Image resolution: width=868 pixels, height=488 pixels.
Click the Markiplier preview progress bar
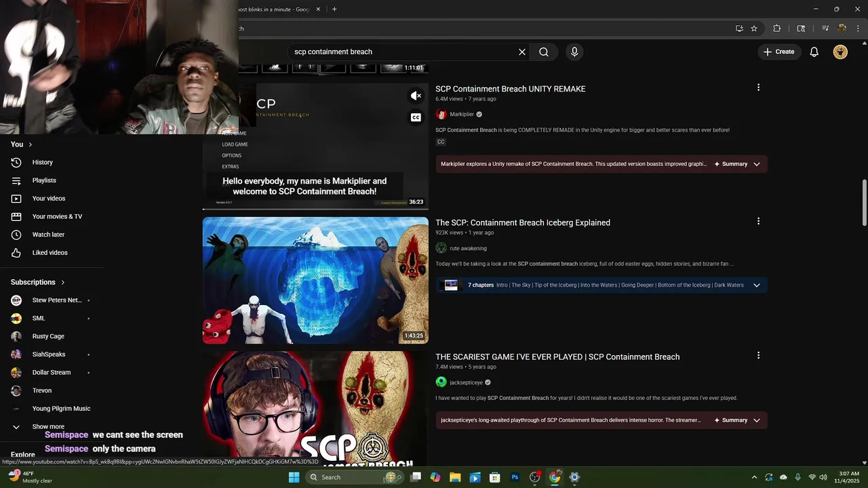tap(315, 209)
